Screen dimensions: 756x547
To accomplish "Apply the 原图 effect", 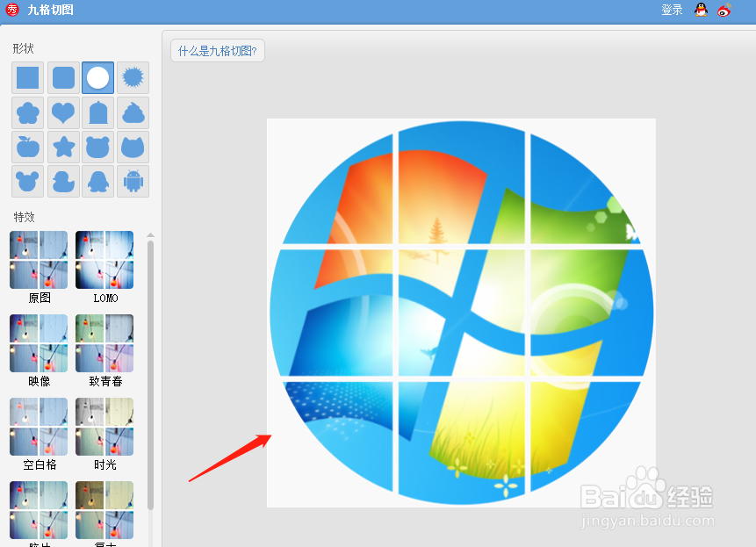I will click(x=39, y=260).
